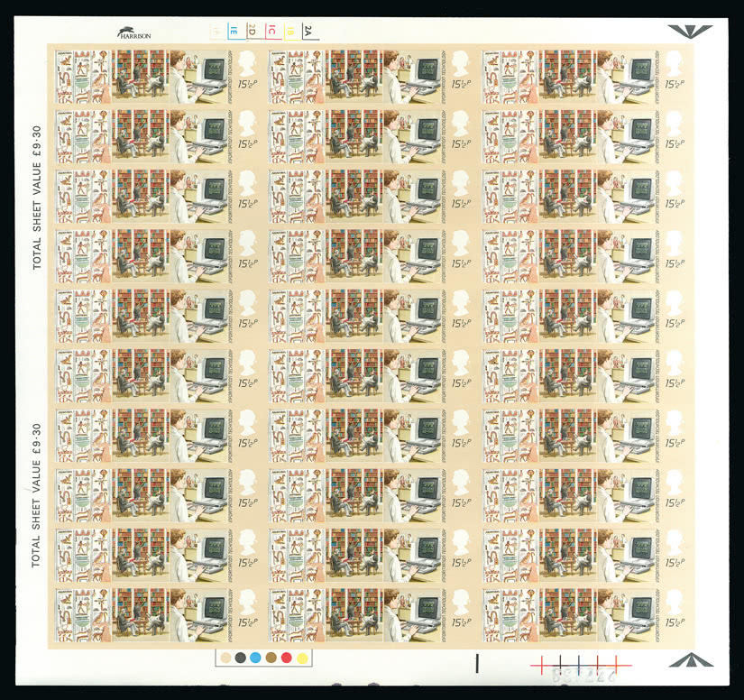Click the bottom-row middle-column stamp
The width and height of the screenshot is (744, 700).
[x=370, y=615]
